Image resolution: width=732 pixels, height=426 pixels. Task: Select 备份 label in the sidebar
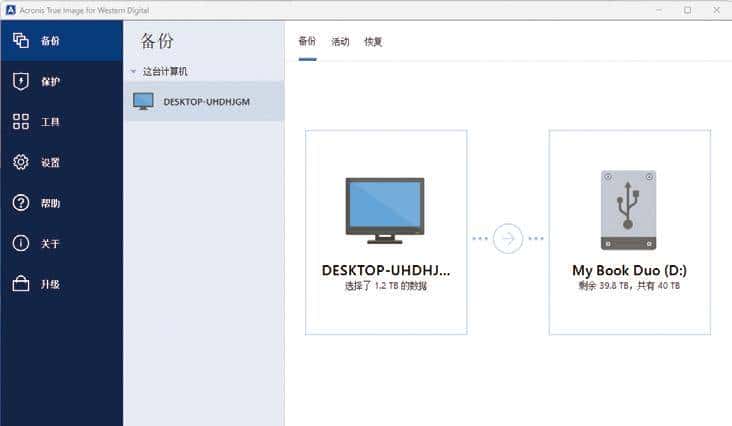(50, 41)
